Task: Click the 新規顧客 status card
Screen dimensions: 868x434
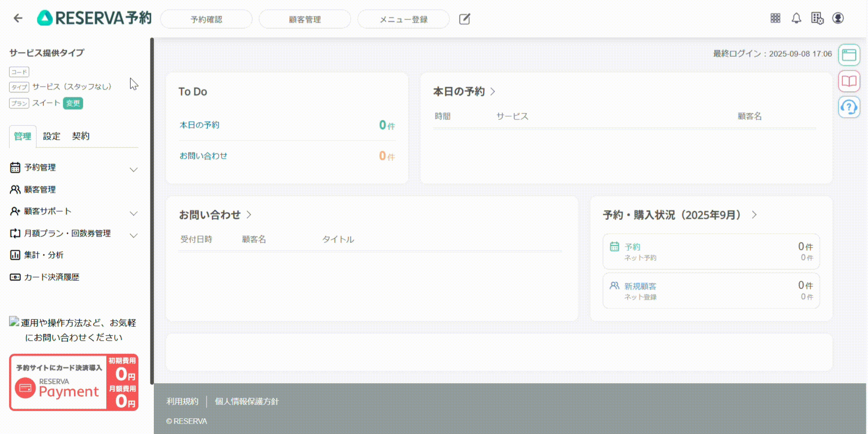Action: (711, 291)
